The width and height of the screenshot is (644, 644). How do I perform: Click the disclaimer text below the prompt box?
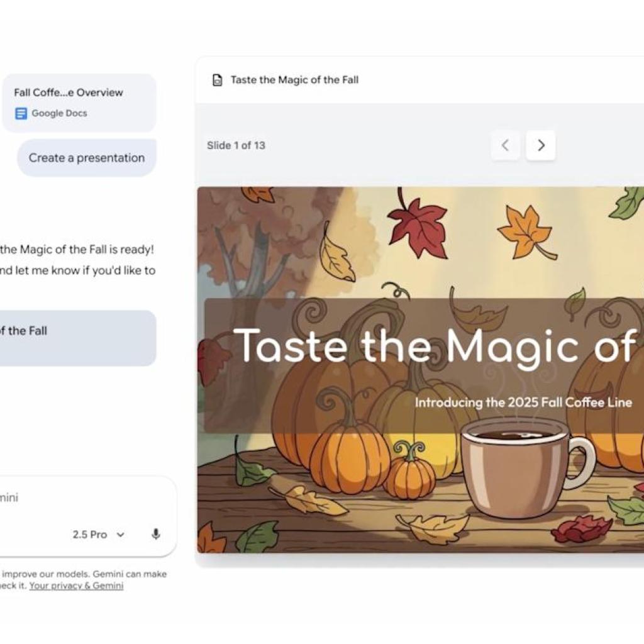pos(82,579)
